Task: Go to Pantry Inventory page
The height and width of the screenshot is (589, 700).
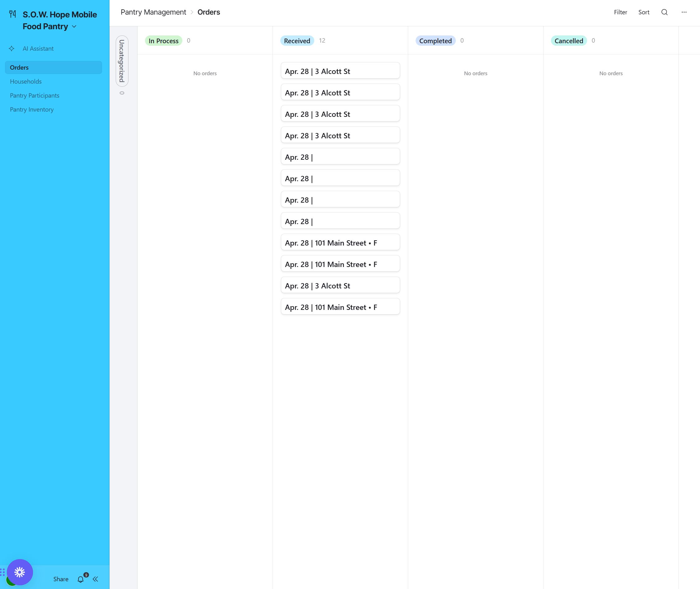Action: [x=32, y=109]
